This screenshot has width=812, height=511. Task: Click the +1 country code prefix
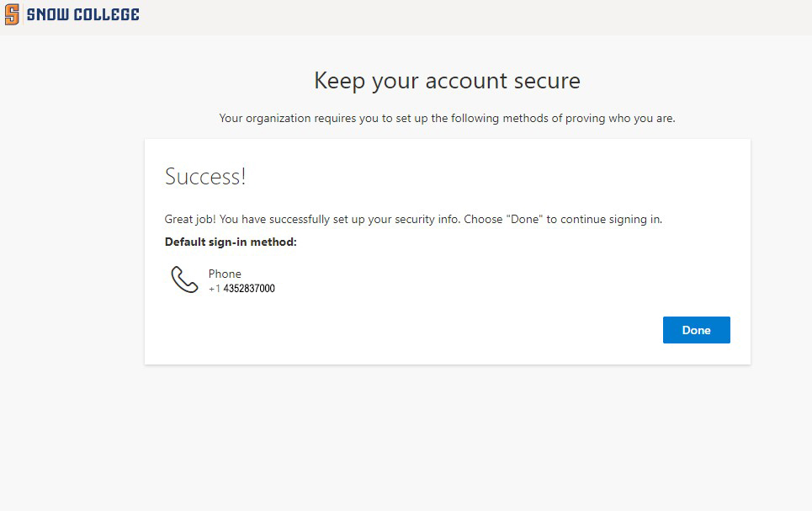point(215,289)
